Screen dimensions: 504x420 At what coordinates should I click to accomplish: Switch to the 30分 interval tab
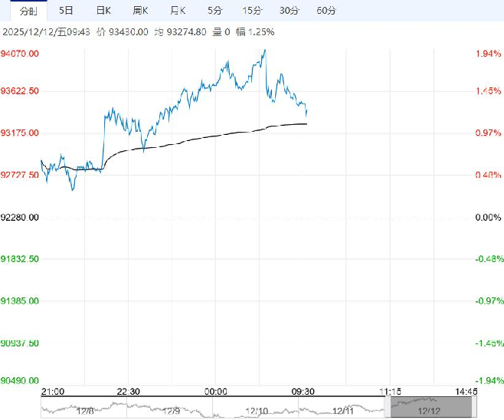(289, 11)
